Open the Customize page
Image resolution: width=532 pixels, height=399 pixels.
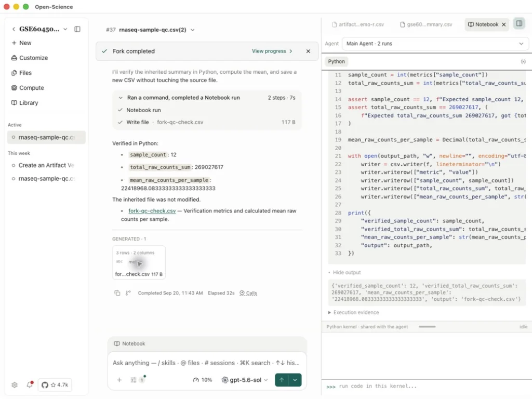(30, 58)
